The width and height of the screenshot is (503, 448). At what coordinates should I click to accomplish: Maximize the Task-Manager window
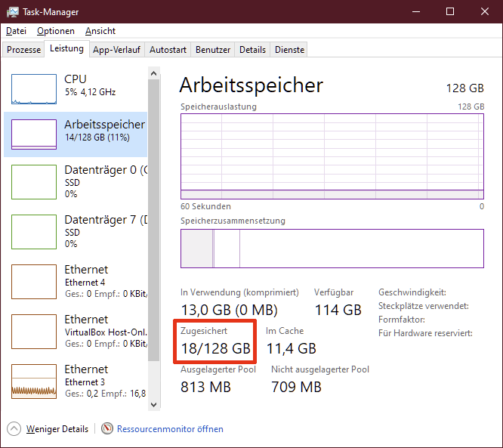pos(450,12)
